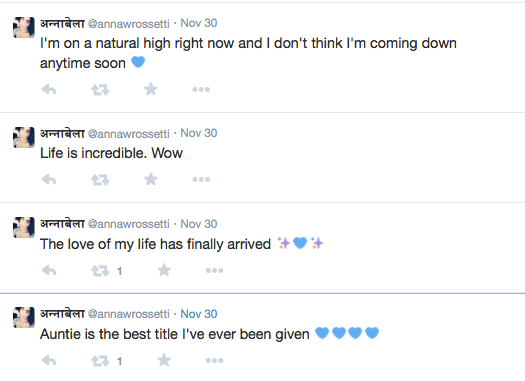Image resolution: width=525 pixels, height=381 pixels.
Task: Reply to the 'natural high' tweet
Action: pos(49,89)
